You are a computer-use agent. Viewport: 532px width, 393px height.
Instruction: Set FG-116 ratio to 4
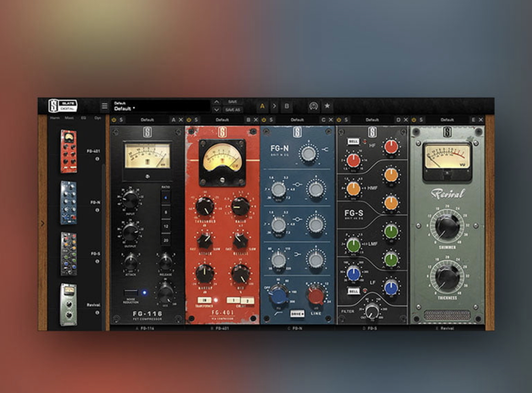(166, 197)
